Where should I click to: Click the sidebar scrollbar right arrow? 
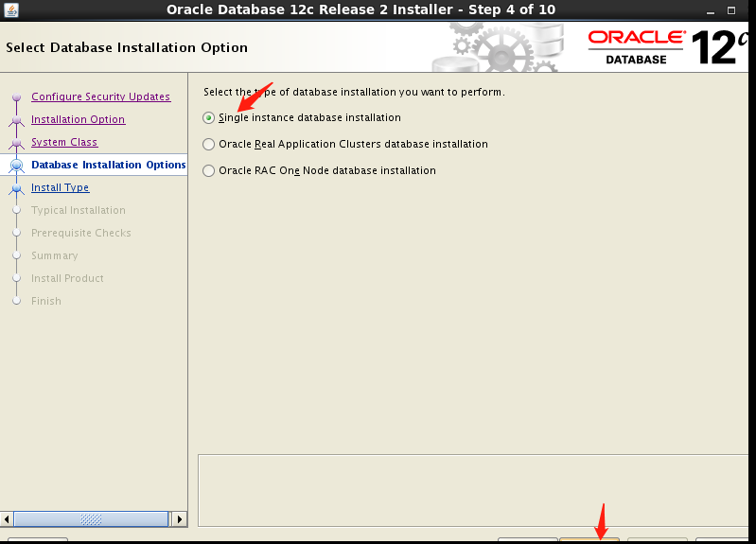pyautogui.click(x=180, y=519)
